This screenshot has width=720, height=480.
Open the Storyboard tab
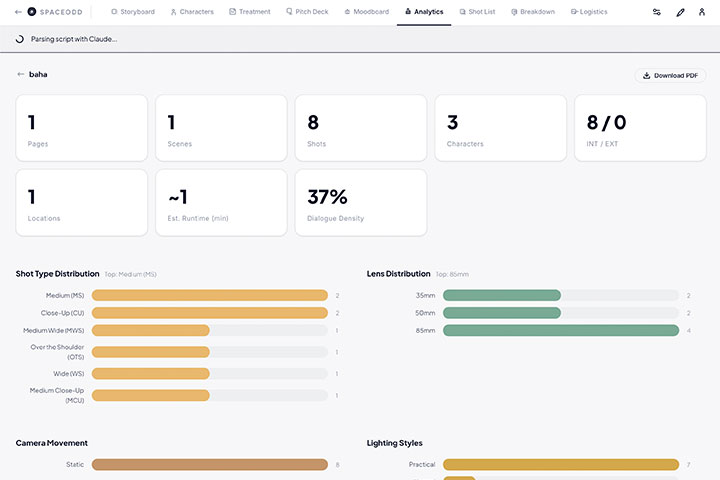pos(132,12)
